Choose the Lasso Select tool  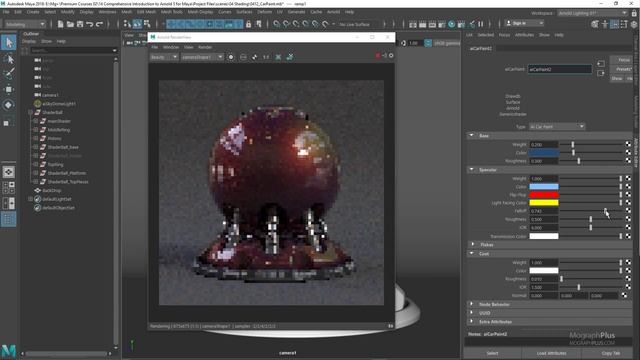click(9, 59)
